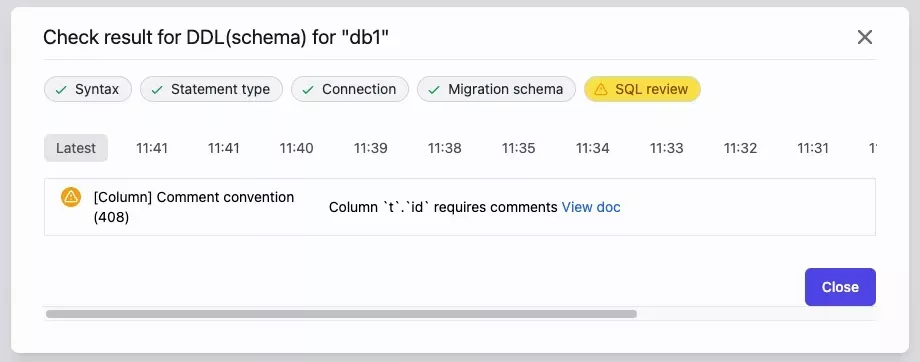Click the horizontal scrollbar at dialog bottom
This screenshot has width=920, height=362.
point(341,314)
